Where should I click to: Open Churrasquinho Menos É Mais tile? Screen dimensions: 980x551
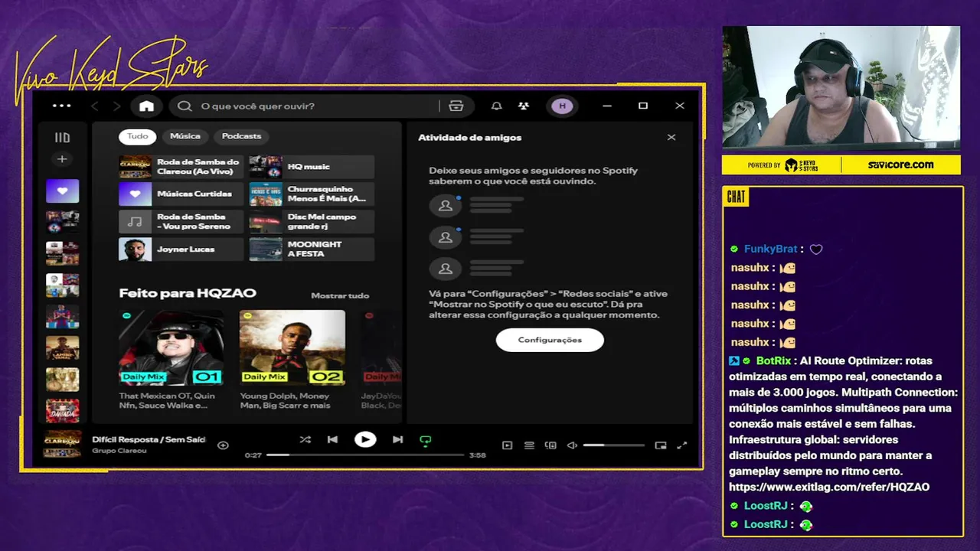coord(312,194)
